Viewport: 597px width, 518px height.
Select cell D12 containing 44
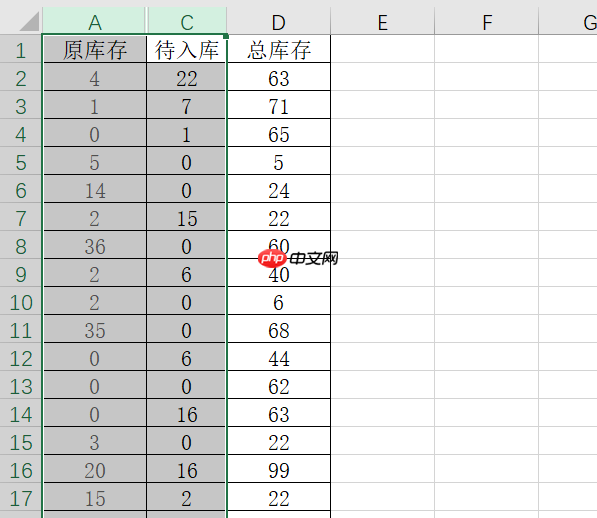279,357
